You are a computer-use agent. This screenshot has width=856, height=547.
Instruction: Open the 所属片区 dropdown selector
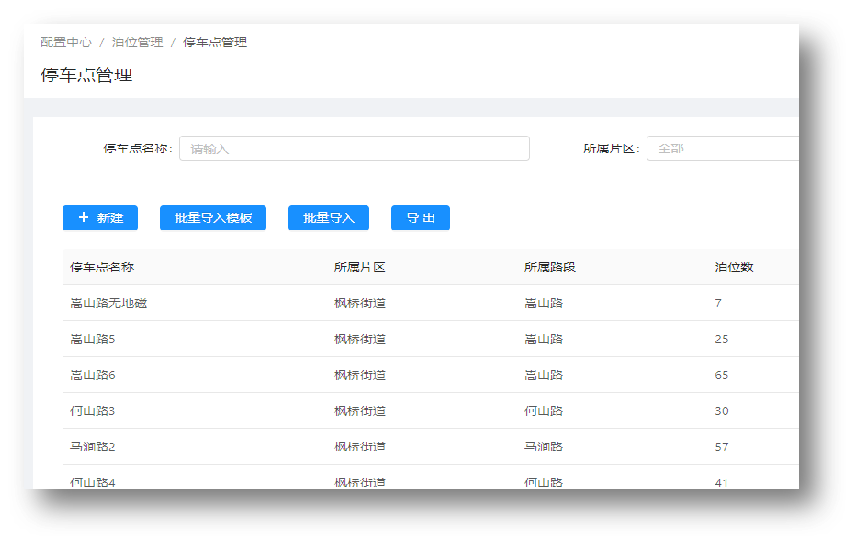tap(722, 149)
